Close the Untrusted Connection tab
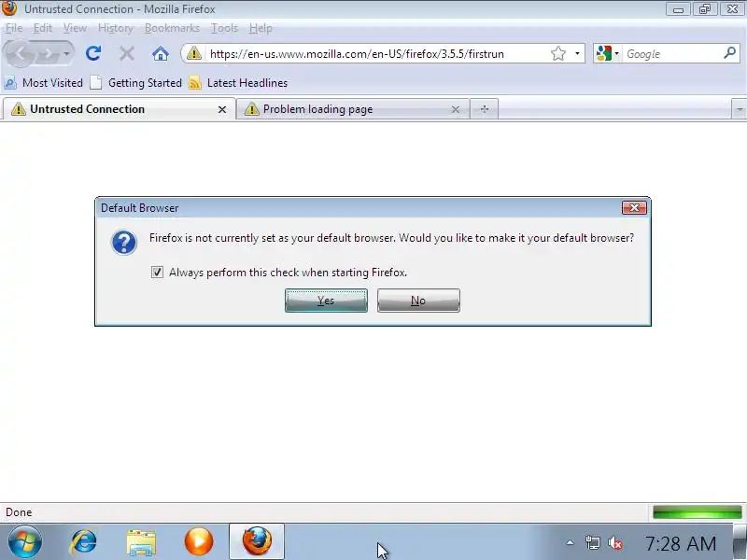The height and width of the screenshot is (560, 747). tap(222, 109)
